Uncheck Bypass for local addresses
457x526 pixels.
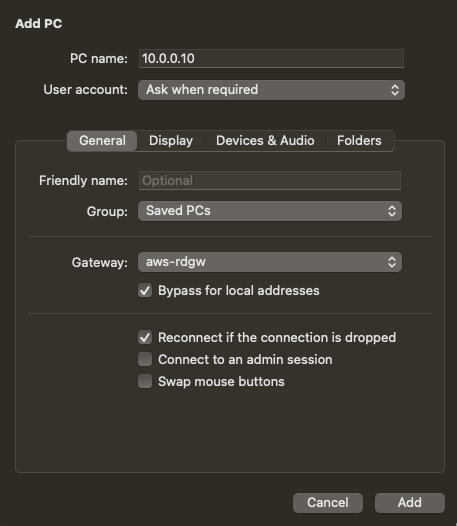pos(145,291)
